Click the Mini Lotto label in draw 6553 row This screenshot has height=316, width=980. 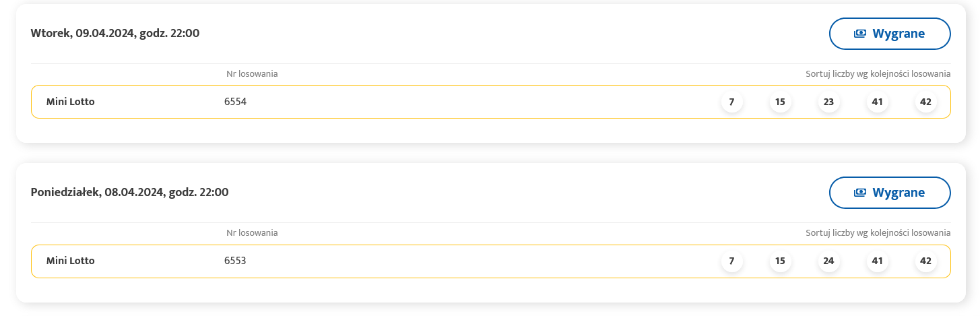pos(70,261)
